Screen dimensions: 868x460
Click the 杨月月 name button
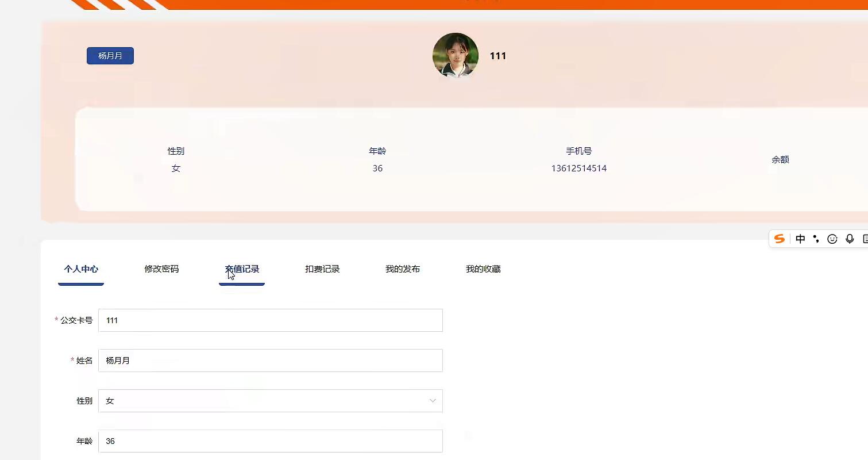(x=110, y=55)
